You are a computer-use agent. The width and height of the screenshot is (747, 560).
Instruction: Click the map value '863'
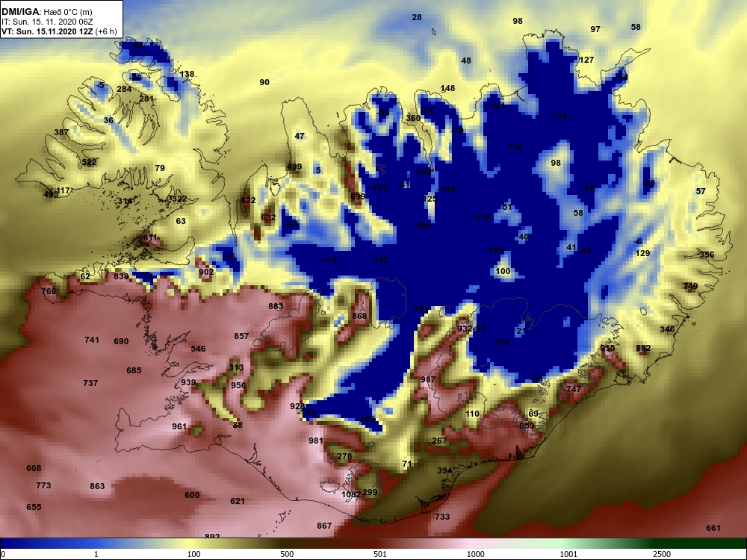(x=97, y=487)
